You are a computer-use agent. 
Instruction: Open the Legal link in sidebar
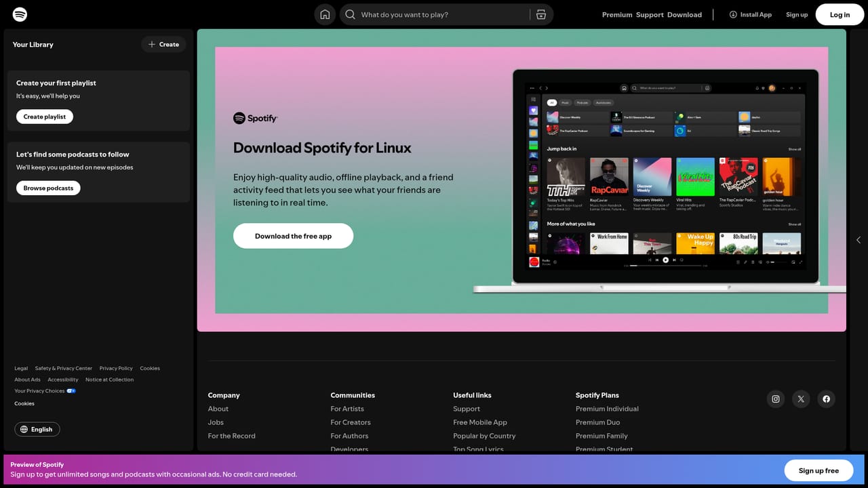(21, 368)
